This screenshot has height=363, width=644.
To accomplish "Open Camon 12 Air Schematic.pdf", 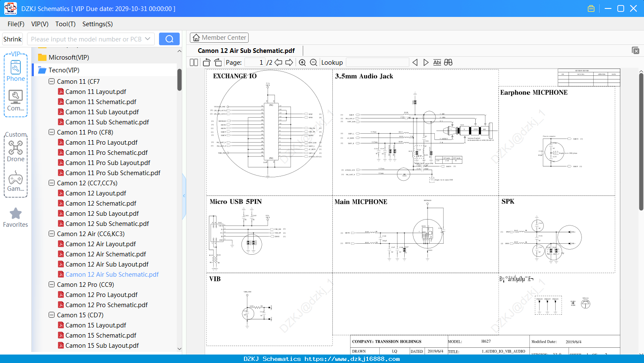I will pyautogui.click(x=106, y=254).
